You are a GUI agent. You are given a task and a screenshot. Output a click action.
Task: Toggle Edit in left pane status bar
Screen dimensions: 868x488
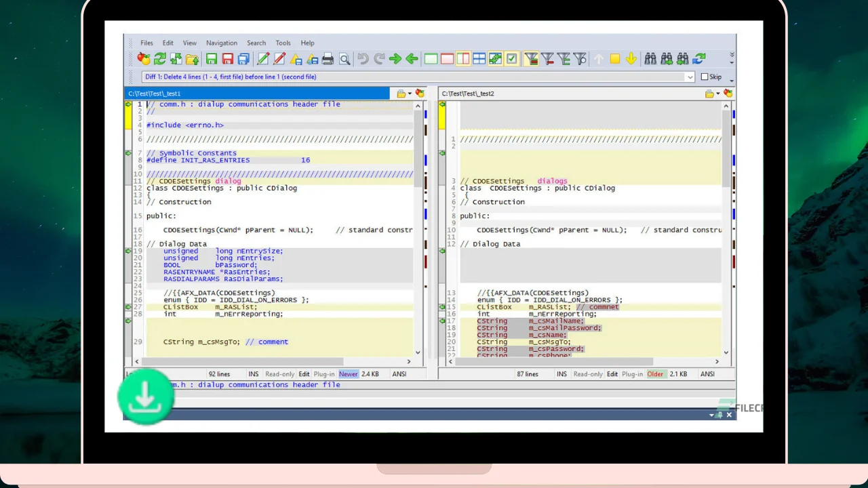pyautogui.click(x=304, y=374)
